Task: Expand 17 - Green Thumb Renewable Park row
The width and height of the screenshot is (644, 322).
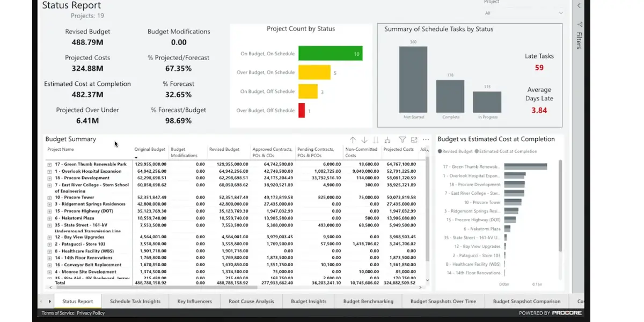Action: [49, 164]
